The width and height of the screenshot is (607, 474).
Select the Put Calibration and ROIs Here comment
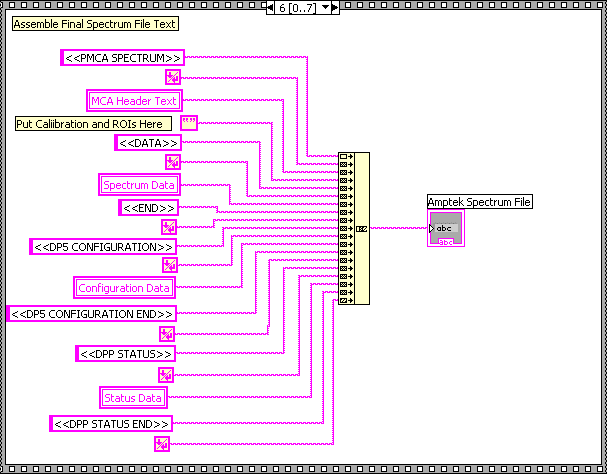pyautogui.click(x=93, y=124)
